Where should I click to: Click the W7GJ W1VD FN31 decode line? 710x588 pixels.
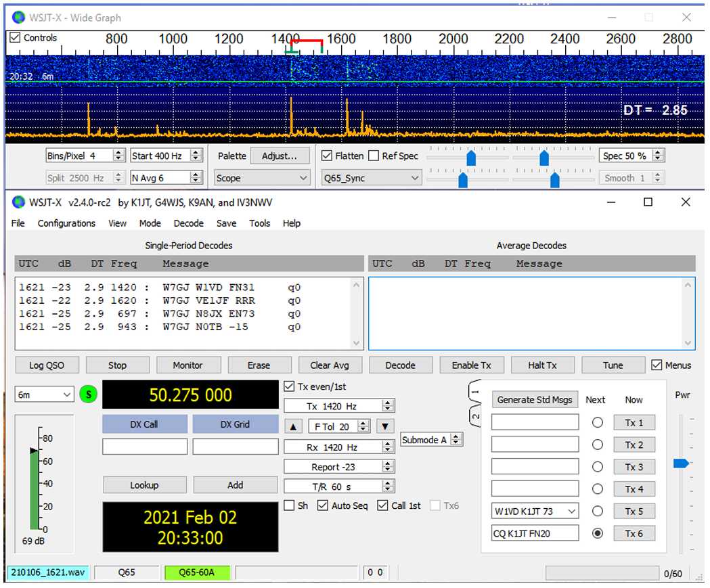(x=159, y=287)
